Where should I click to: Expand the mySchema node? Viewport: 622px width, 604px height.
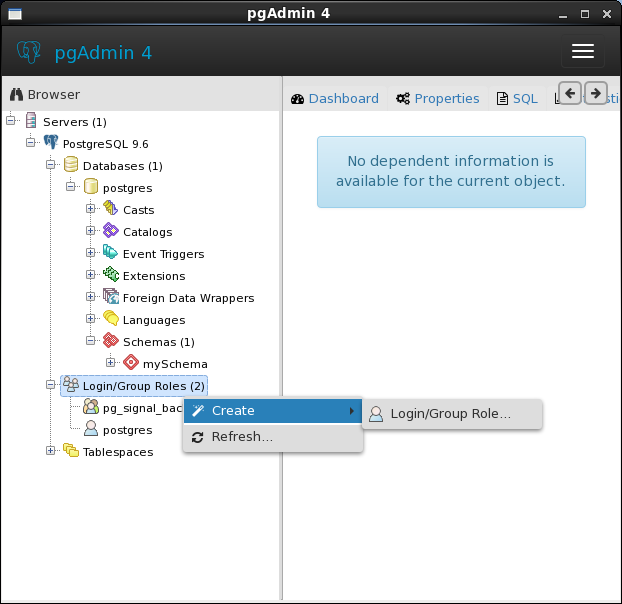tap(110, 362)
